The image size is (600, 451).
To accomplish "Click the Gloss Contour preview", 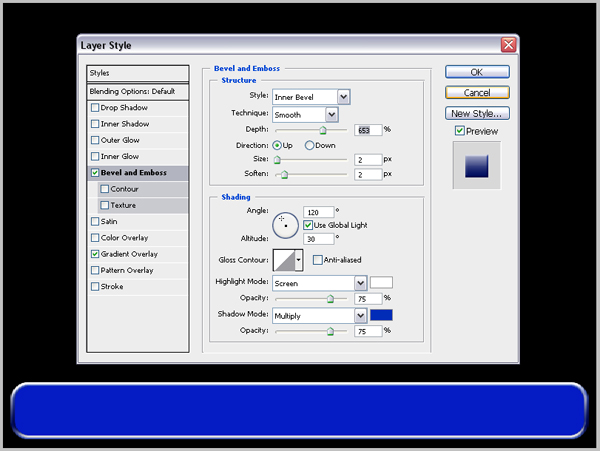I will [284, 260].
